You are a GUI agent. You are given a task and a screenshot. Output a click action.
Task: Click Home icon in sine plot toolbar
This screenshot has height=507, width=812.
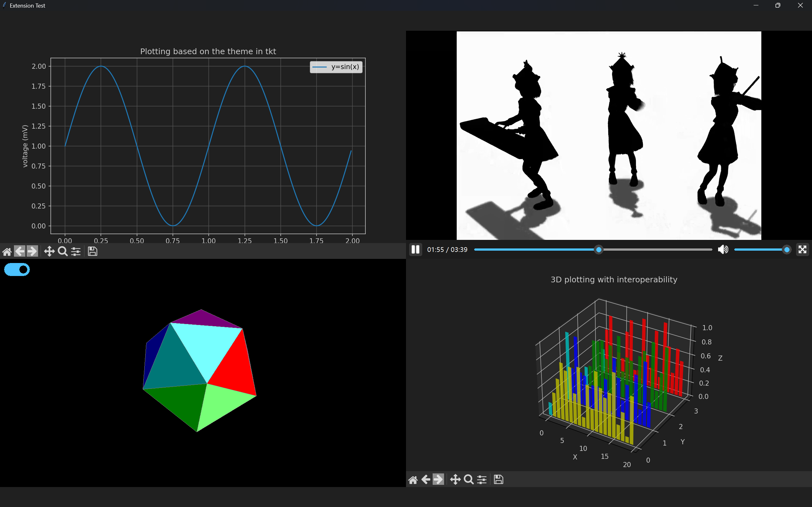click(x=7, y=252)
